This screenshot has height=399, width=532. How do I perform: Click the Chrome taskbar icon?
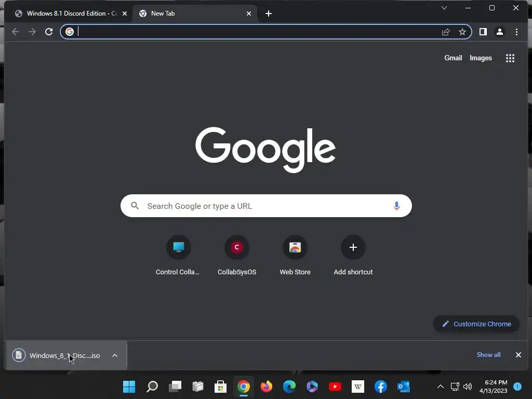pyautogui.click(x=244, y=387)
